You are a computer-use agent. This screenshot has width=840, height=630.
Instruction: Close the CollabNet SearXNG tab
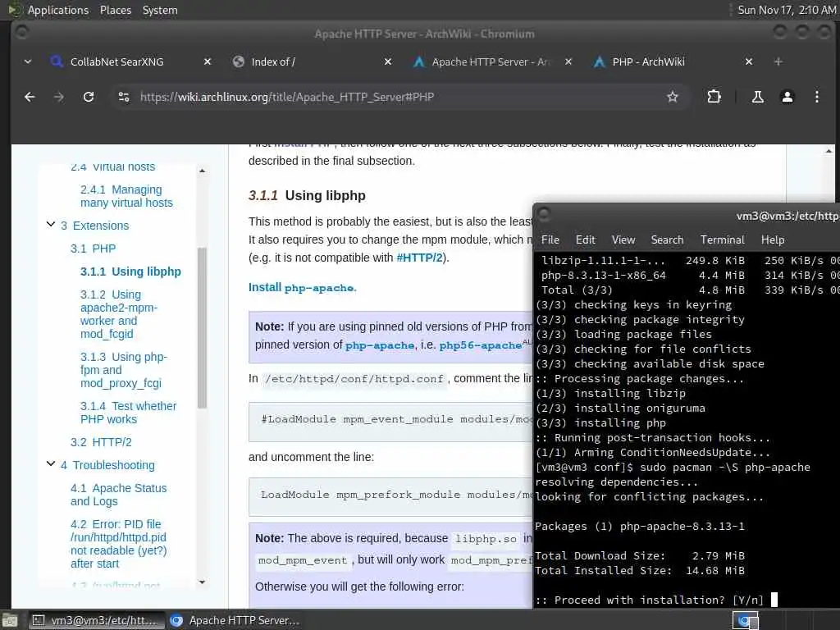(208, 62)
